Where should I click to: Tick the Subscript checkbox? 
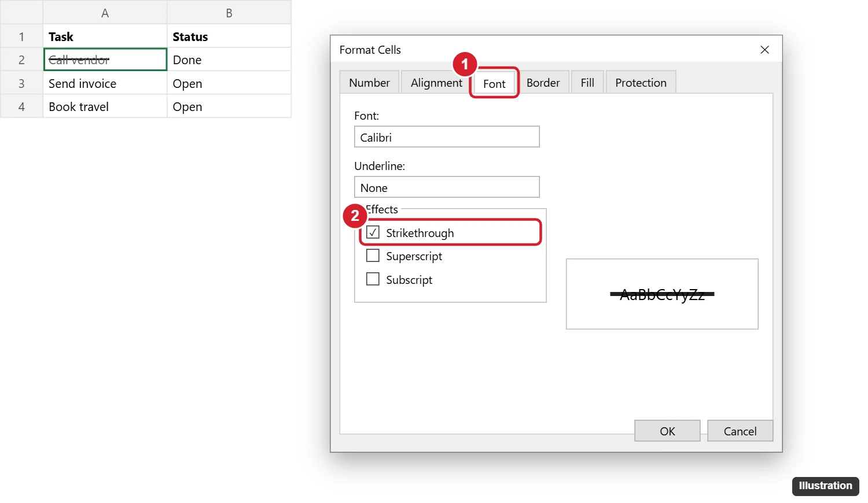[x=373, y=279]
